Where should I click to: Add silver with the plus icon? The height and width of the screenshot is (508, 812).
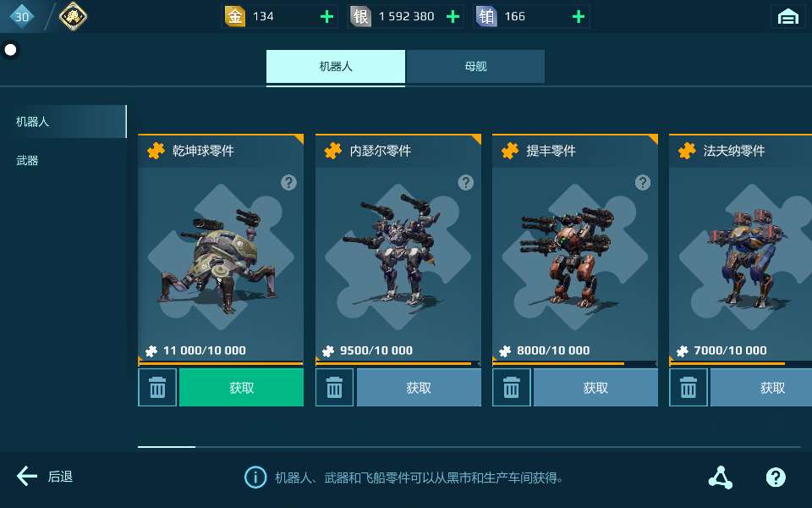(x=453, y=17)
